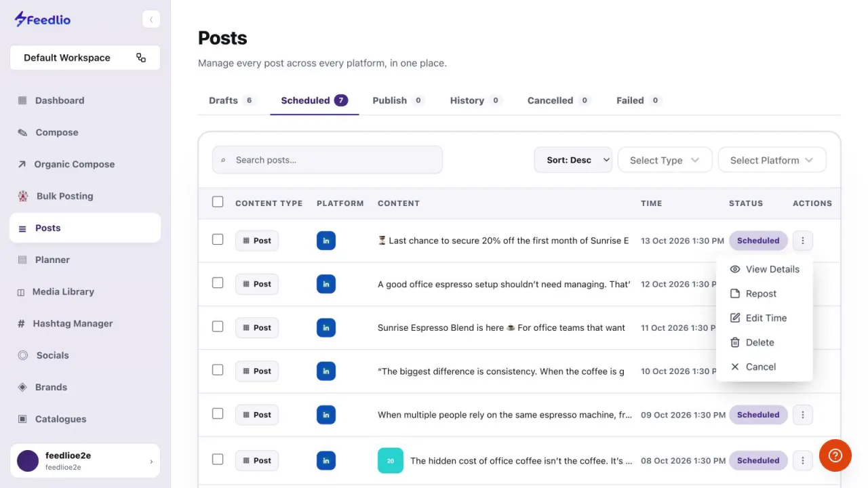Click the Feedlio logo

(x=42, y=20)
